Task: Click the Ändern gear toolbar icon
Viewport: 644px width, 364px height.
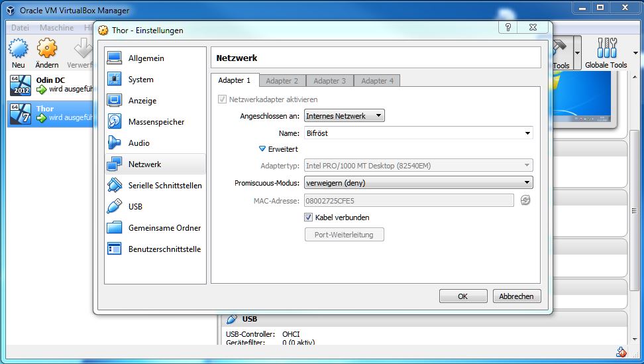Action: click(x=47, y=48)
